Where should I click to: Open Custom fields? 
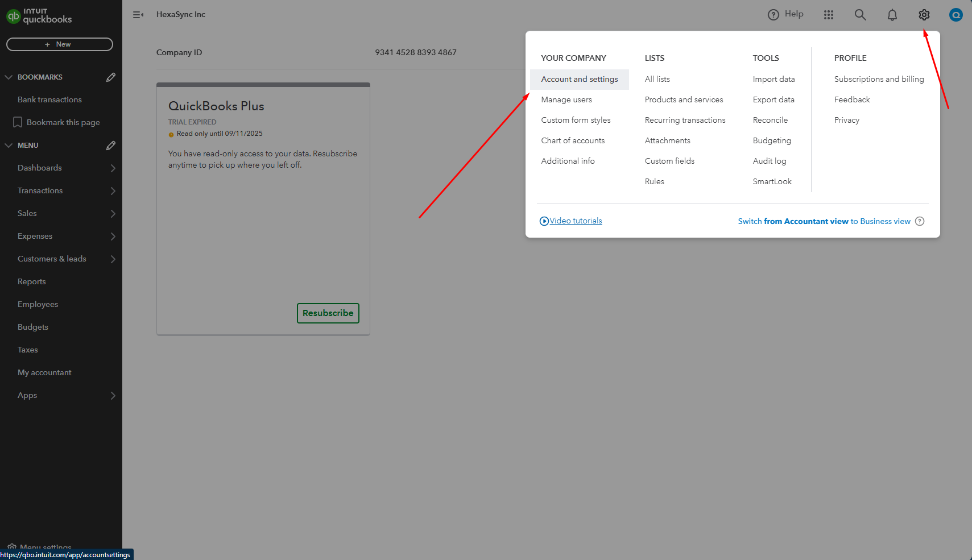click(669, 161)
